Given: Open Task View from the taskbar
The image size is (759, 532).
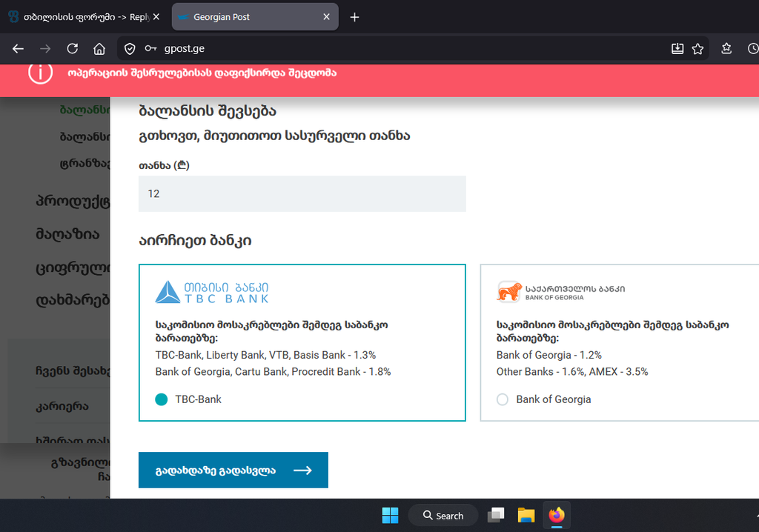Looking at the screenshot, I should pos(496,516).
